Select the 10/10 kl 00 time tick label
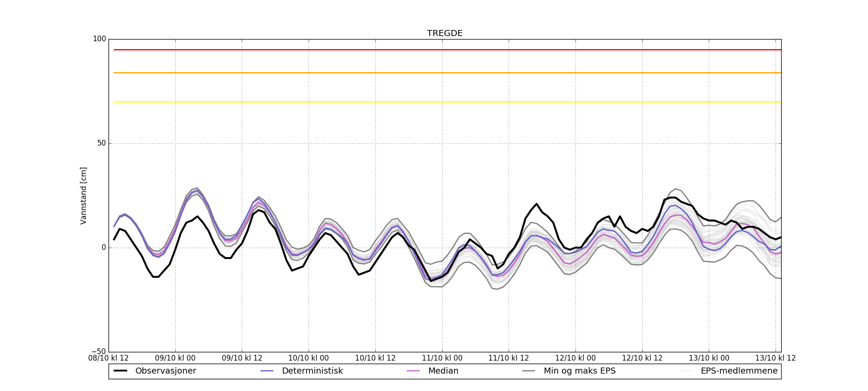Screen dimensions: 868x391 (x=309, y=358)
